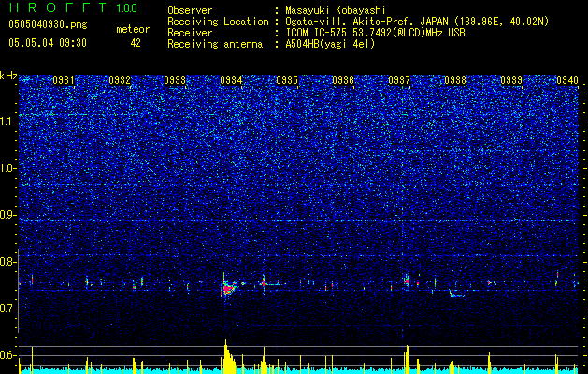Image resolution: width=588 pixels, height=374 pixels.
Task: Click the meteor count value 42
Action: tap(136, 43)
